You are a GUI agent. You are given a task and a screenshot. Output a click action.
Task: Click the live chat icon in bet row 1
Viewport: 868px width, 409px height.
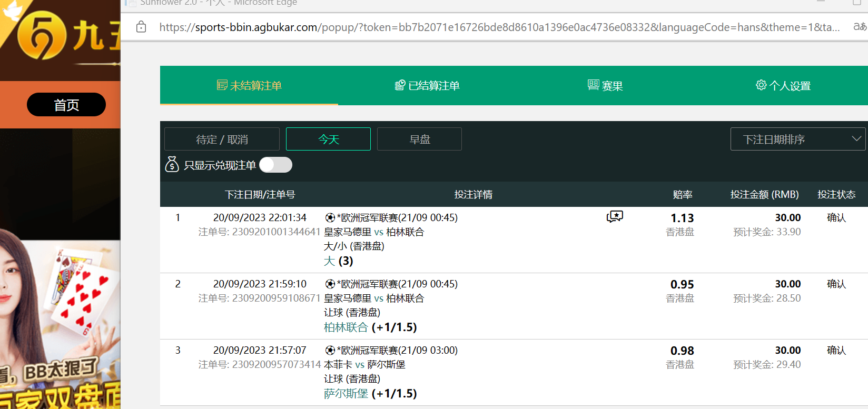(x=615, y=216)
